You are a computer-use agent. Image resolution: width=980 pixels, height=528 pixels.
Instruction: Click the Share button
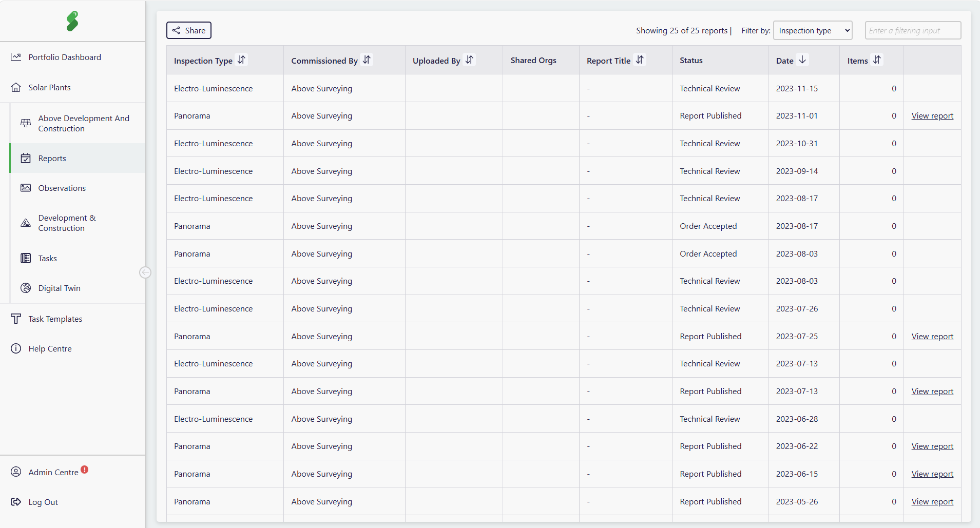click(189, 30)
